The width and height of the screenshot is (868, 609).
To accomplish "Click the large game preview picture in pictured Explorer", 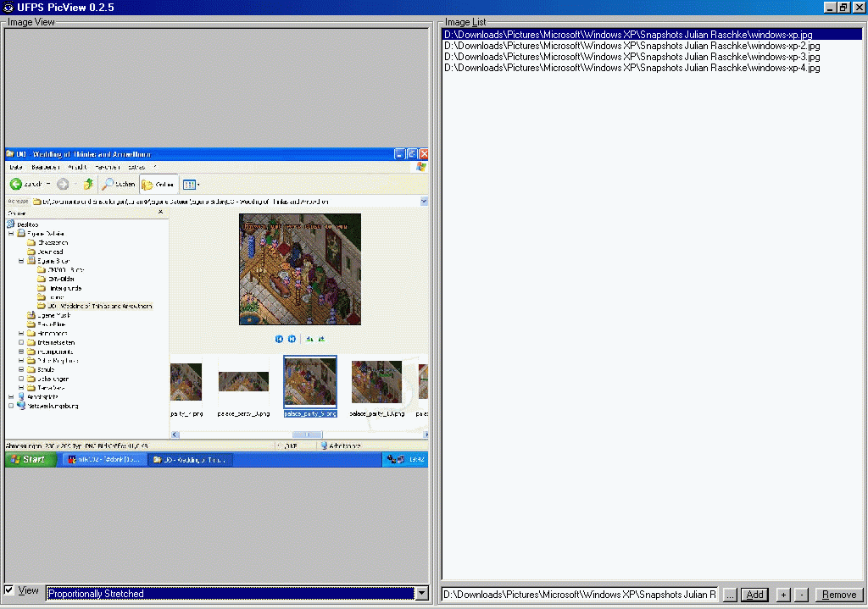I will 300,269.
